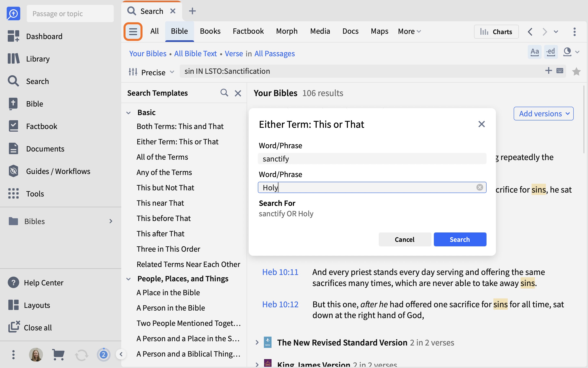Collapse the left sidebar with the arrow
This screenshot has height=368, width=588.
(121, 354)
